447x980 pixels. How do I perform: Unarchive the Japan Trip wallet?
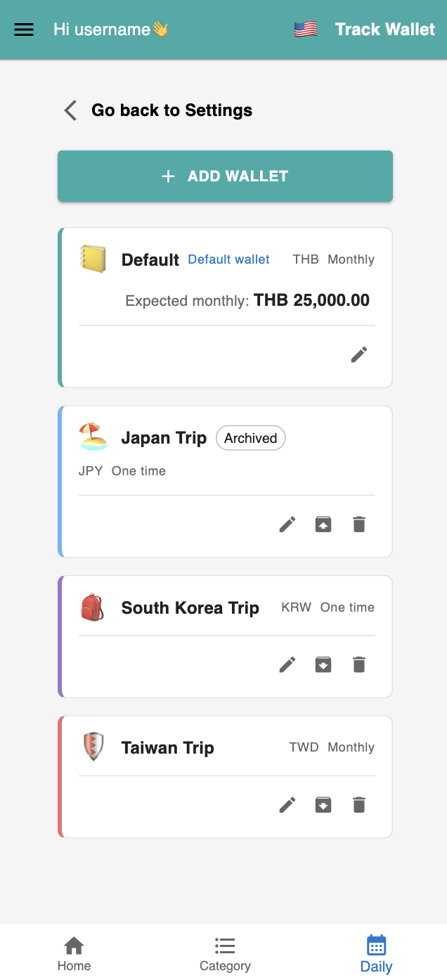tap(323, 524)
